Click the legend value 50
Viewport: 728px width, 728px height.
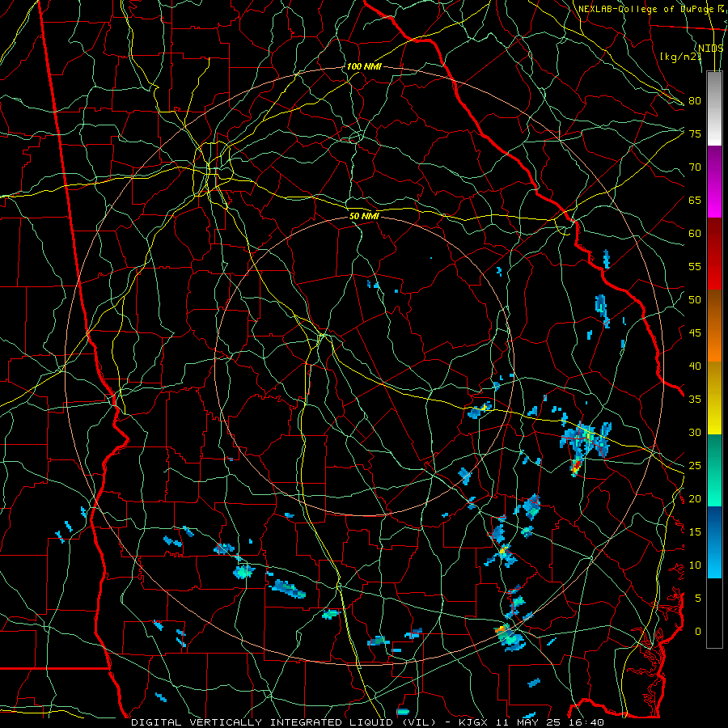(695, 300)
